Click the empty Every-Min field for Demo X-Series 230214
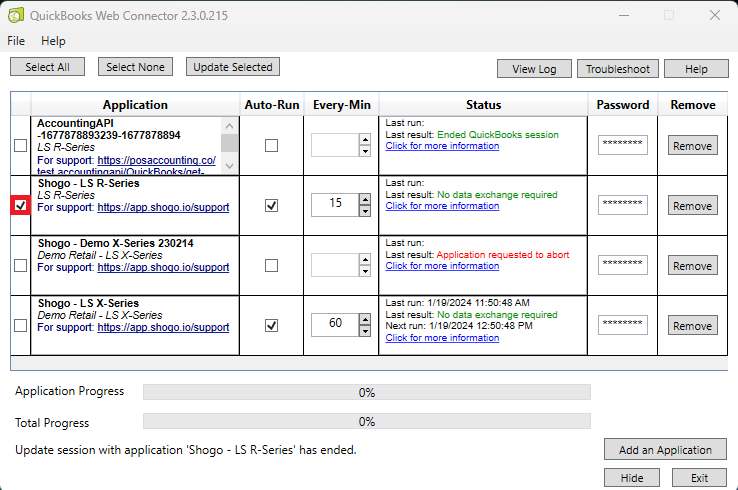Image resolution: width=738 pixels, height=490 pixels. click(335, 265)
